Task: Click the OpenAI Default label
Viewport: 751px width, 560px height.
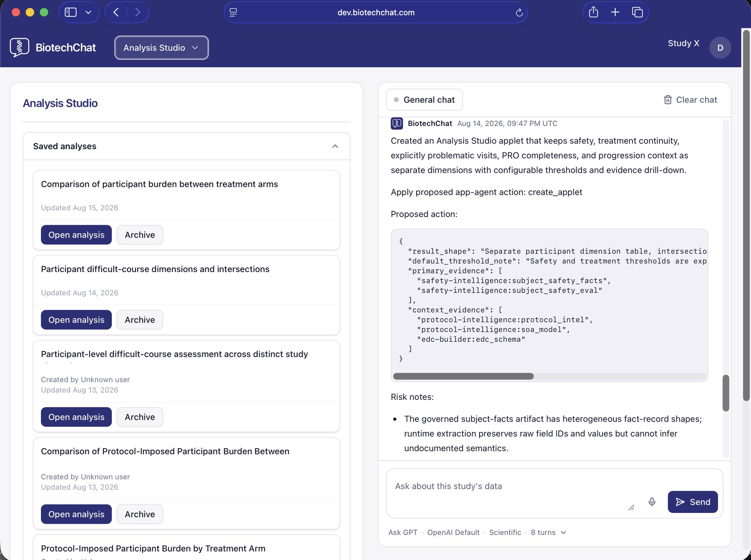Action: pos(453,532)
